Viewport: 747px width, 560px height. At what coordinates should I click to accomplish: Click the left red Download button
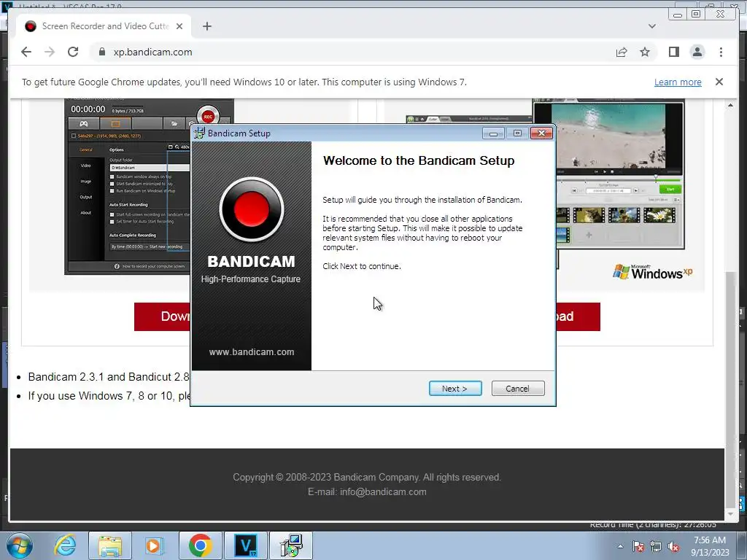[163, 316]
